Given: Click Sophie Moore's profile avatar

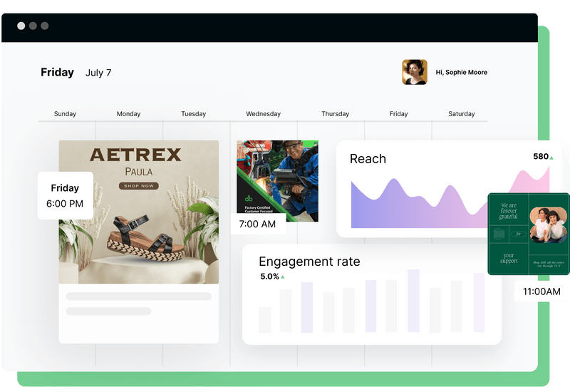Looking at the screenshot, I should 414,72.
